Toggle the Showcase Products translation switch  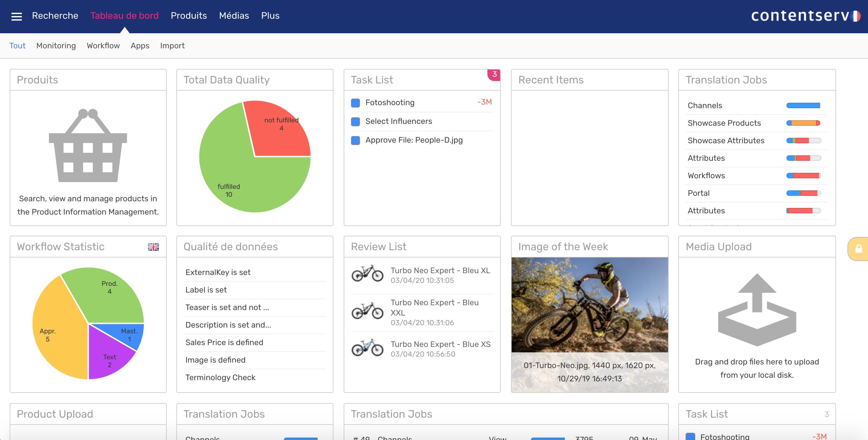(x=803, y=122)
